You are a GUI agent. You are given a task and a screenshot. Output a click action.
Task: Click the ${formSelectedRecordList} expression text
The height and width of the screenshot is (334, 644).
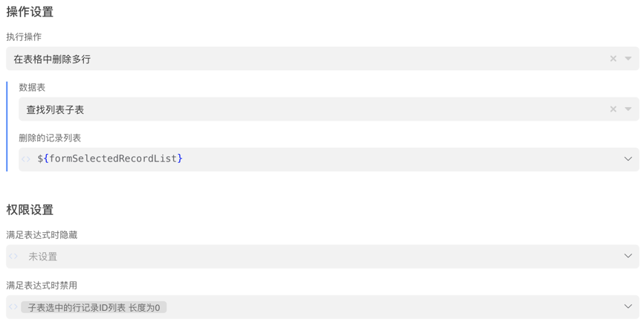click(x=110, y=159)
